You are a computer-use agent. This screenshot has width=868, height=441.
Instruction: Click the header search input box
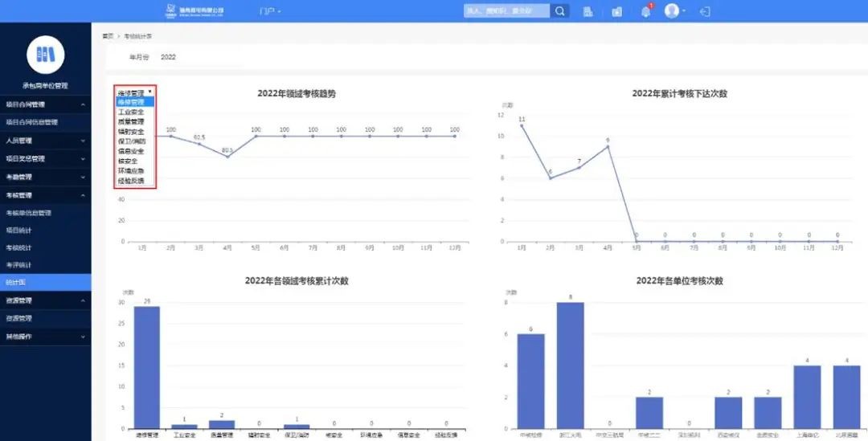coord(506,11)
